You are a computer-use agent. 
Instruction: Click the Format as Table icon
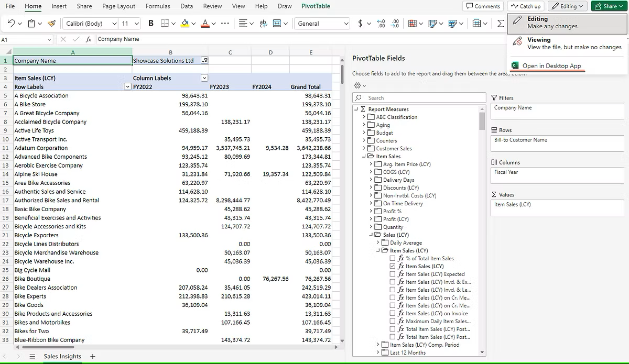click(453, 24)
